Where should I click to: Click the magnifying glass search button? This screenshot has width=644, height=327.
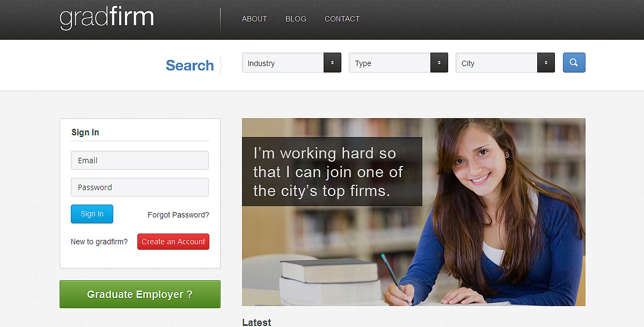coord(574,62)
